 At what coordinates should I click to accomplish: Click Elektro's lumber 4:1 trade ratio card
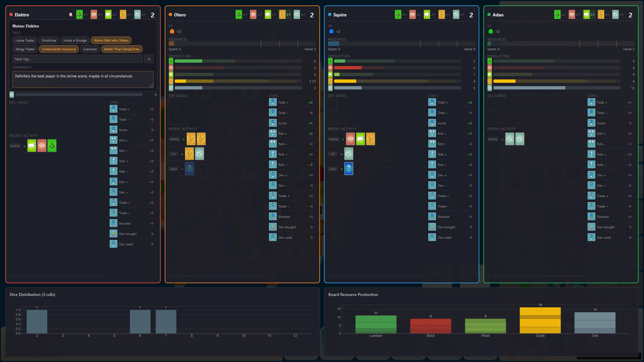79,14
